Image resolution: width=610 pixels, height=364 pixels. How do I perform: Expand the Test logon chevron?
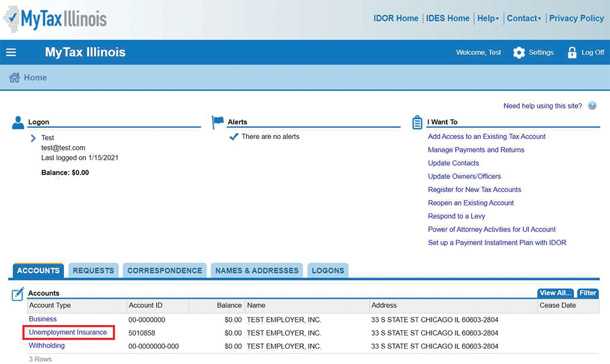click(x=34, y=138)
